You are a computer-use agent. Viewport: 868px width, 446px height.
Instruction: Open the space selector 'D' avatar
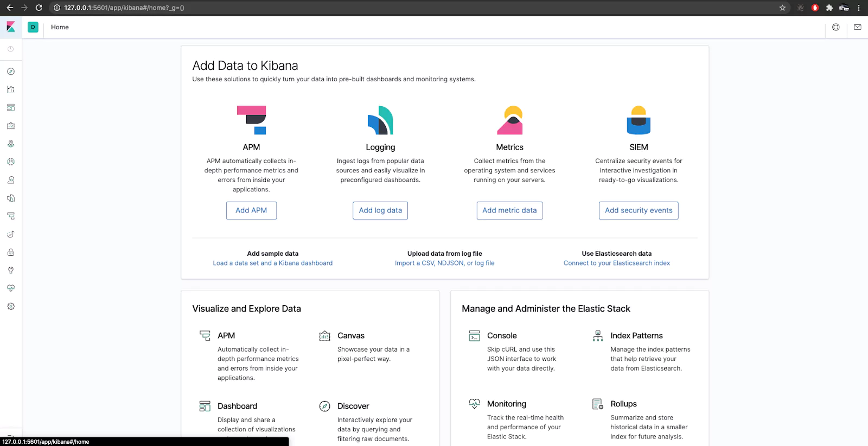click(33, 27)
